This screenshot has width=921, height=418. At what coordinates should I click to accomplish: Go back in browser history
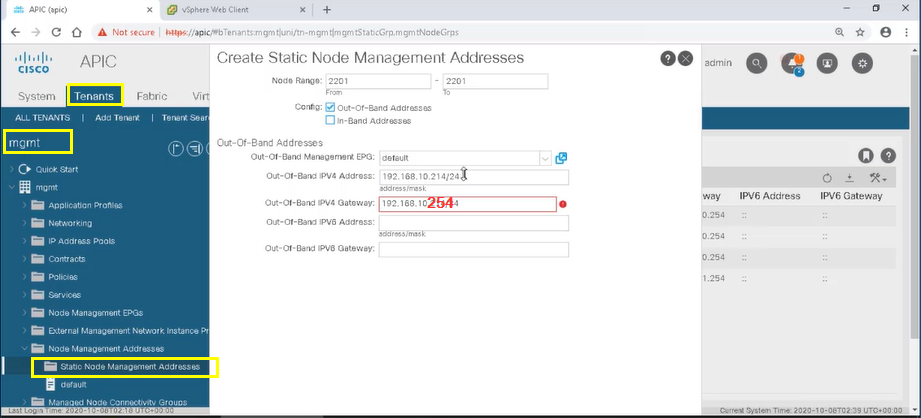pos(15,32)
